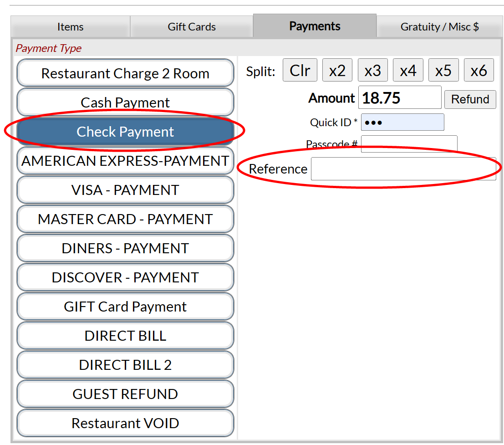The width and height of the screenshot is (504, 445).
Task: Click the Amount field showing 18.75
Action: click(400, 97)
